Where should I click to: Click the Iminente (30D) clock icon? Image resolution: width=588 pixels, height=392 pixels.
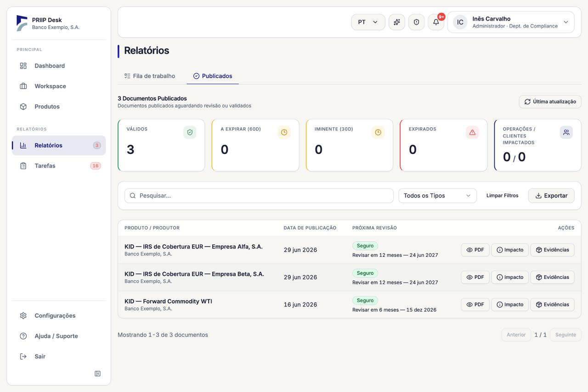[378, 132]
